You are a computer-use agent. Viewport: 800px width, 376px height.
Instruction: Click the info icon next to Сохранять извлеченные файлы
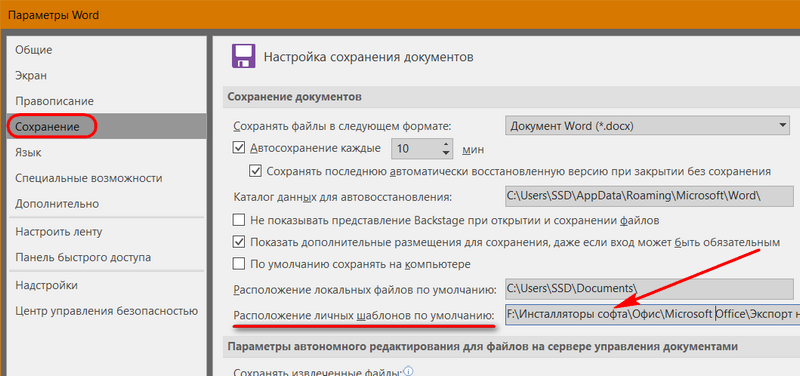coord(408,371)
